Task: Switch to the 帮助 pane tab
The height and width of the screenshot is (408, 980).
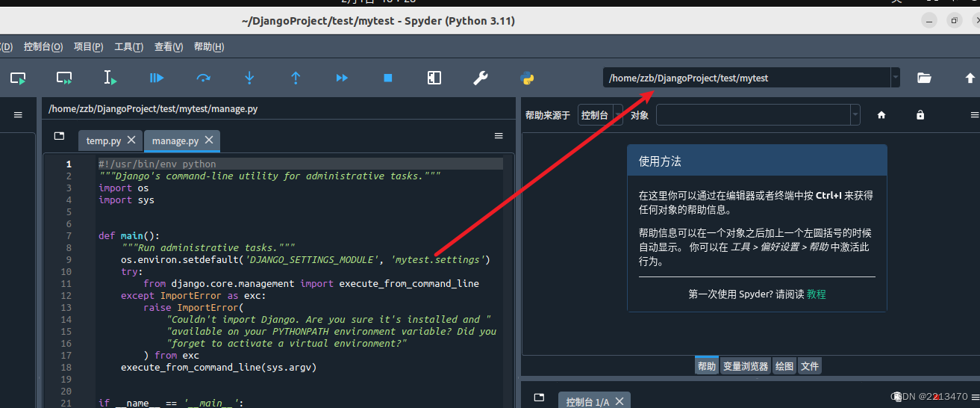Action: pos(706,366)
